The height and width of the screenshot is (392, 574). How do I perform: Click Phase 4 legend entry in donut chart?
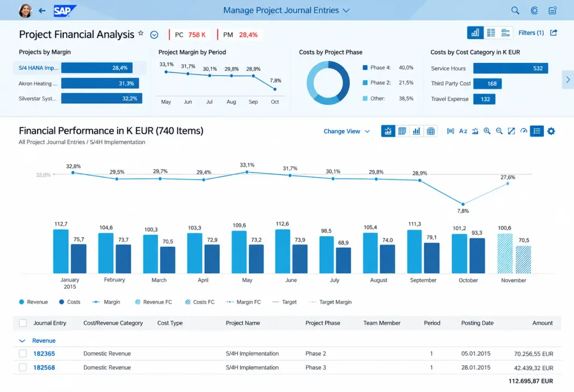[x=388, y=67]
